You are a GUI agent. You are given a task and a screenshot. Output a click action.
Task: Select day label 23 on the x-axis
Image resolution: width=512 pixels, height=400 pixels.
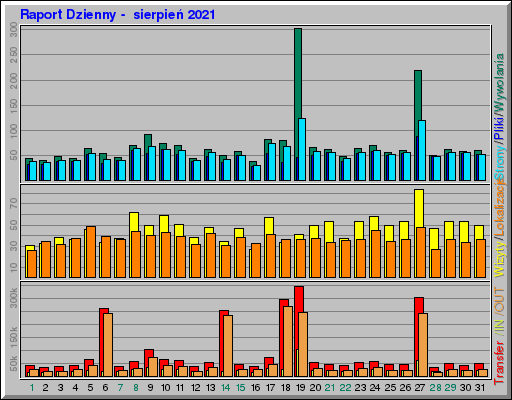point(360,388)
